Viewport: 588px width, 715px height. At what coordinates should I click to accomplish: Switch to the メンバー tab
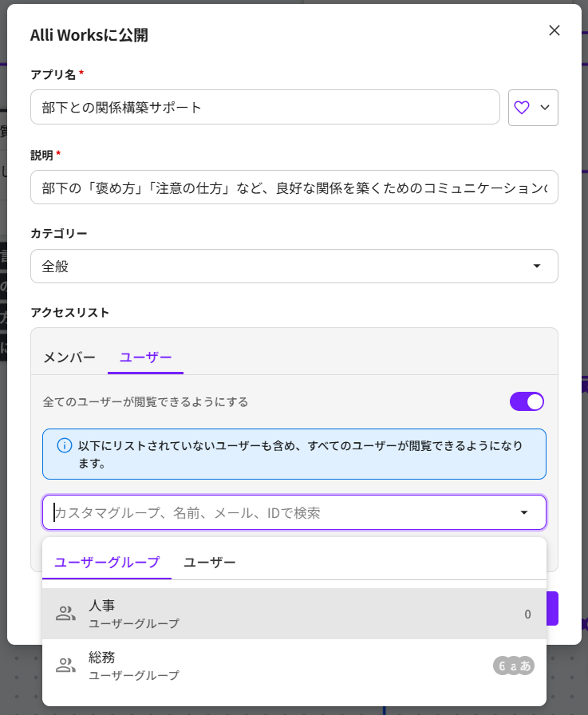(69, 357)
